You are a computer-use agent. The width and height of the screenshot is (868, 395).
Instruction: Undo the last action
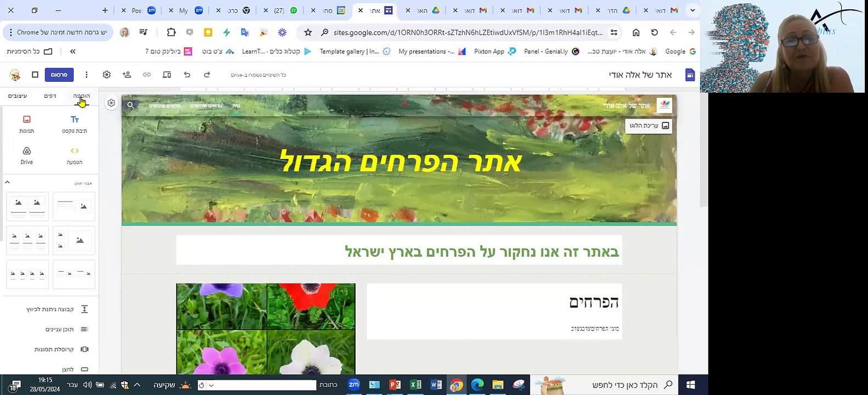tap(187, 75)
